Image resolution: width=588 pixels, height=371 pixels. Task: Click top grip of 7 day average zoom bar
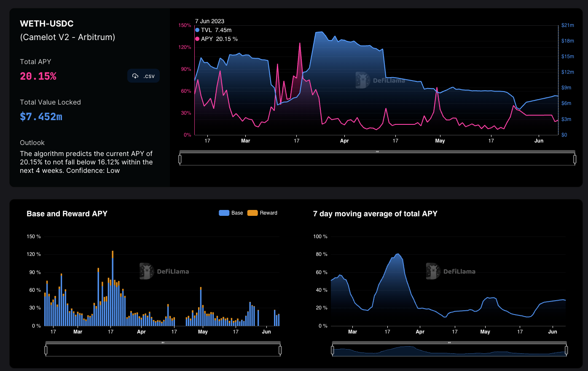point(449,343)
